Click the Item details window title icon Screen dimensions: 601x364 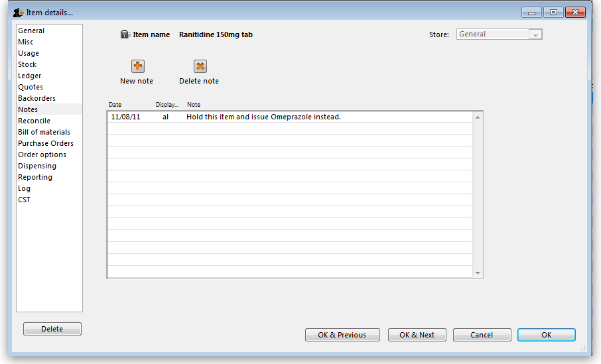click(x=19, y=13)
